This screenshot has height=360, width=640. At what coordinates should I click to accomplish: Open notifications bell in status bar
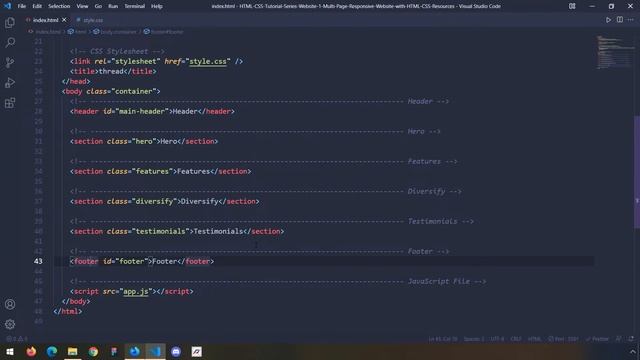tap(631, 339)
